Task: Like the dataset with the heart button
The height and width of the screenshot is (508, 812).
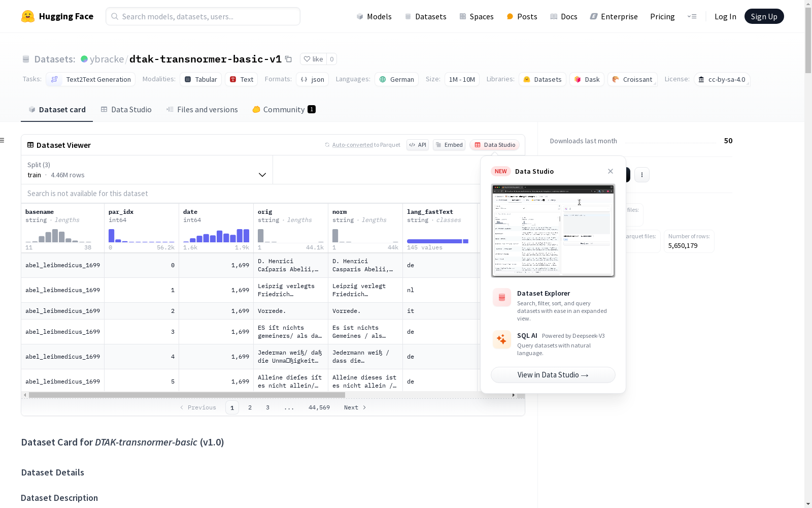Action: point(313,59)
